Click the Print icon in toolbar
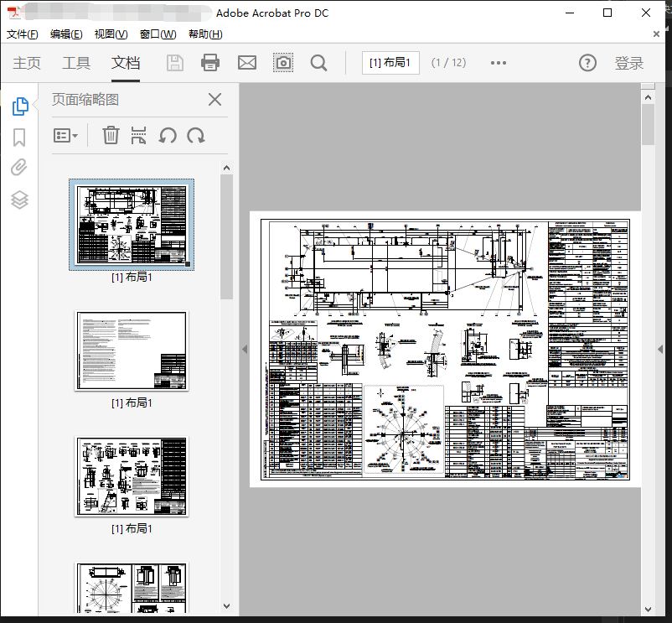This screenshot has height=623, width=672. [210, 63]
